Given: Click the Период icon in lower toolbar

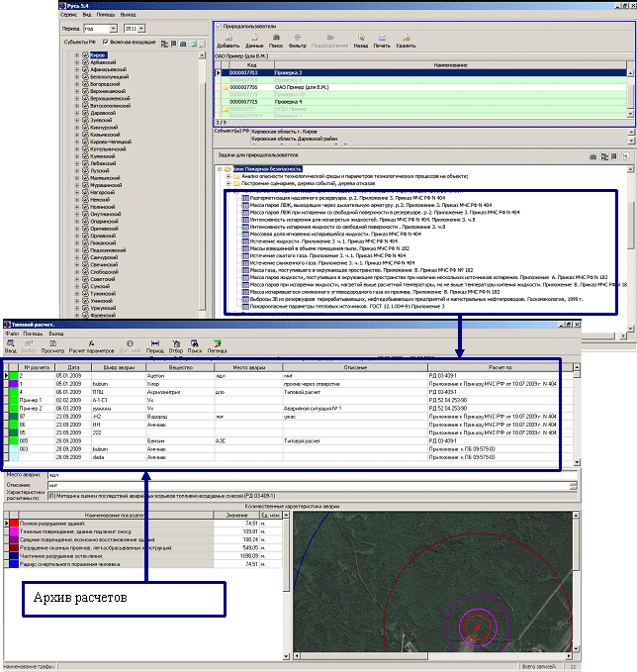Looking at the screenshot, I should tap(154, 346).
